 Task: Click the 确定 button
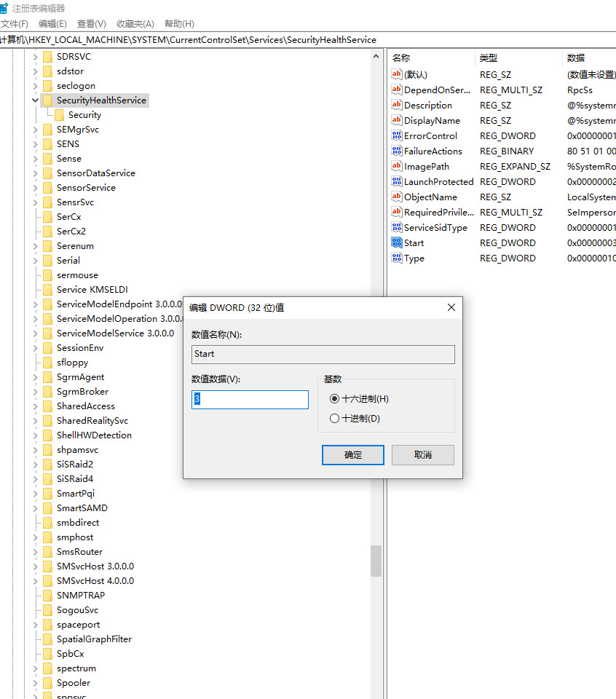(352, 454)
